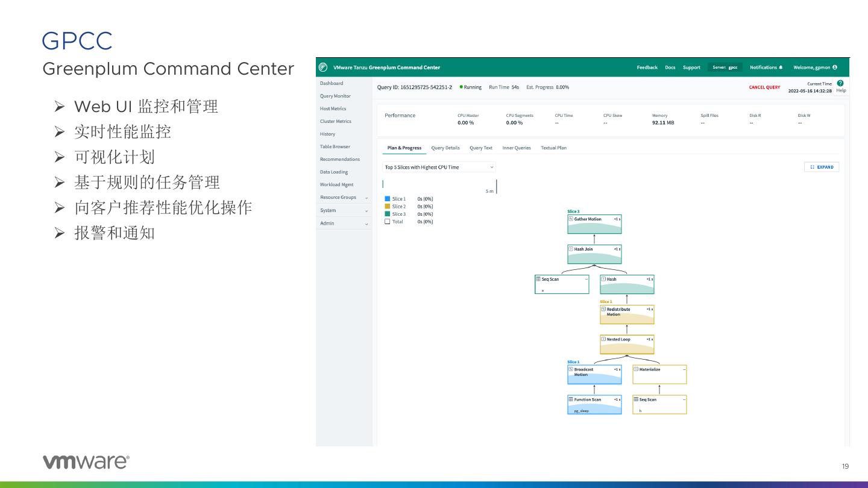Select the Materialize plan node

(659, 375)
